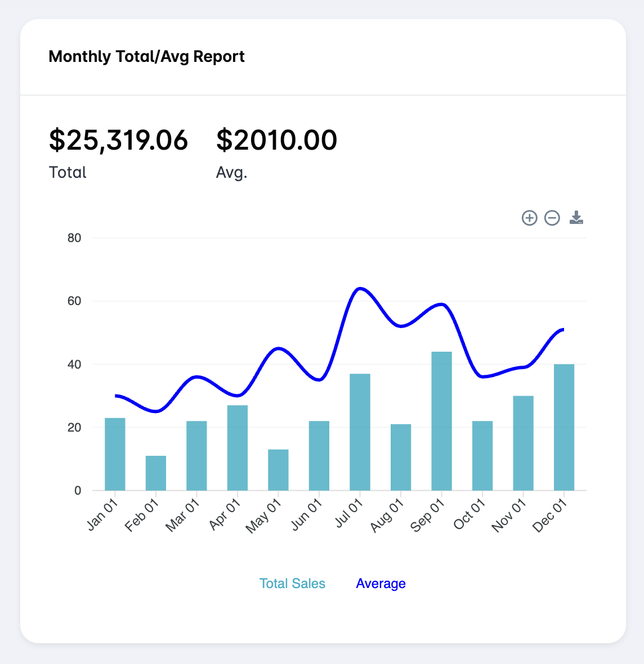Select the Total value $25,319.06
This screenshot has height=664, width=644.
pyautogui.click(x=118, y=140)
